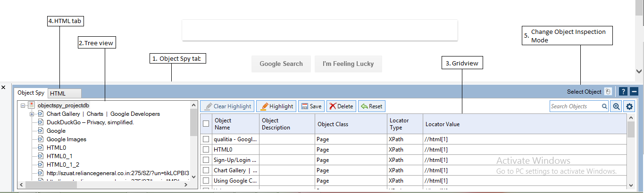This screenshot has height=193, width=644.
Task: Save objects using the Save button
Action: 311,106
